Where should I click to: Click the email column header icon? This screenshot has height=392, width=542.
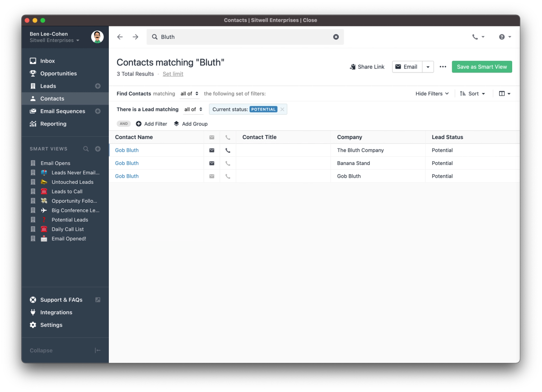coord(212,137)
